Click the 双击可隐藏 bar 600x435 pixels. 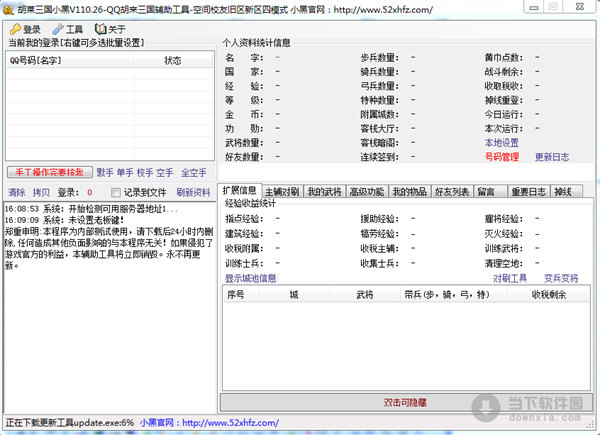tap(406, 402)
